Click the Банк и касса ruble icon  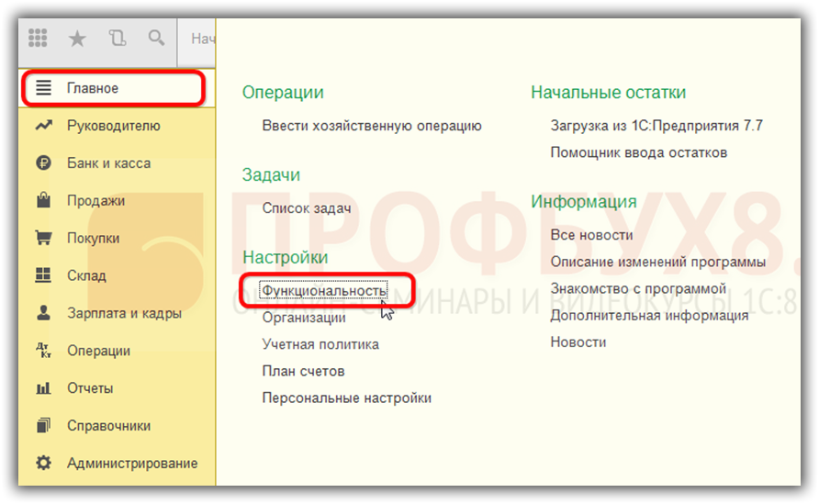pos(43,163)
